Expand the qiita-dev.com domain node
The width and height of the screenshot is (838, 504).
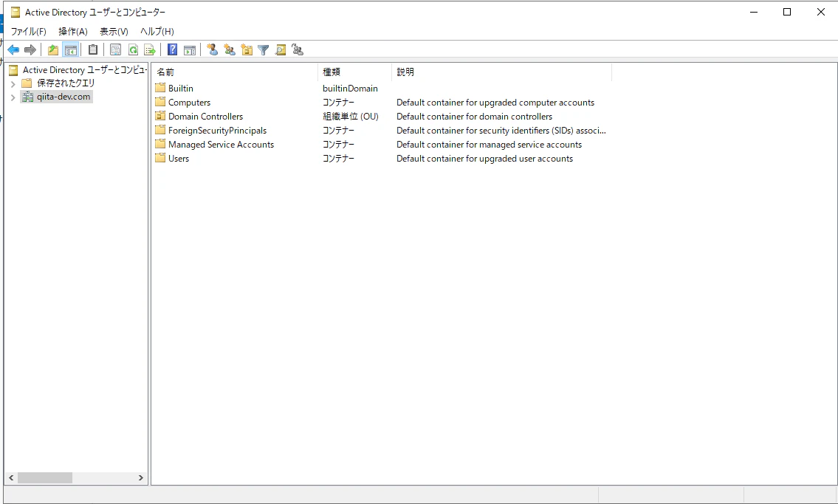tap(13, 97)
